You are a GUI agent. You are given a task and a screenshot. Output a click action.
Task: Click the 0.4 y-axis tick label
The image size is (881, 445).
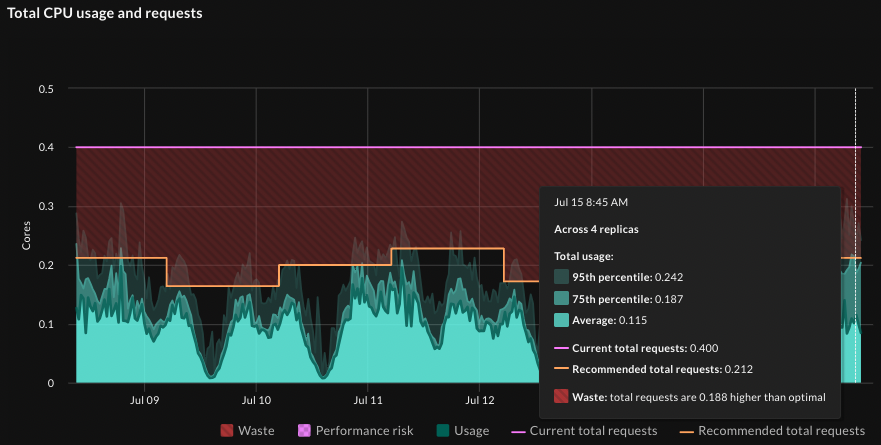point(46,148)
